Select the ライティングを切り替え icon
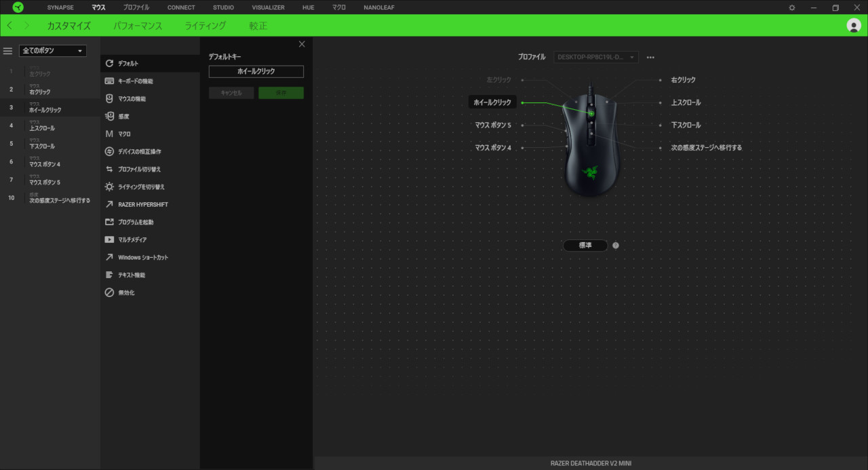Screen dimensions: 868x470 109,187
